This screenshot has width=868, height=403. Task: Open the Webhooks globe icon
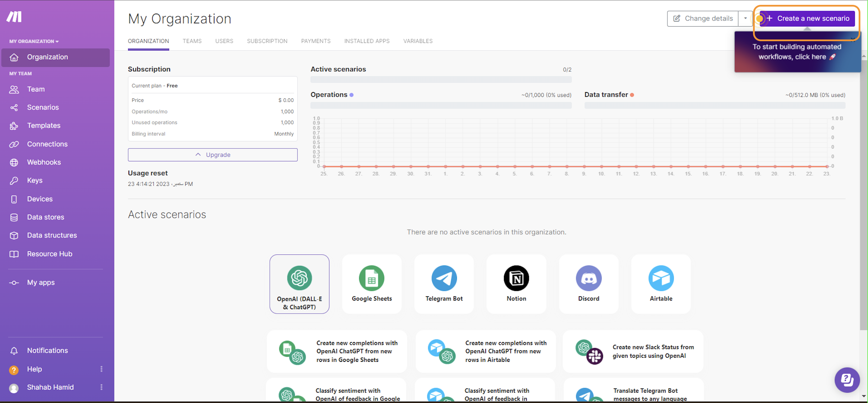[14, 162]
